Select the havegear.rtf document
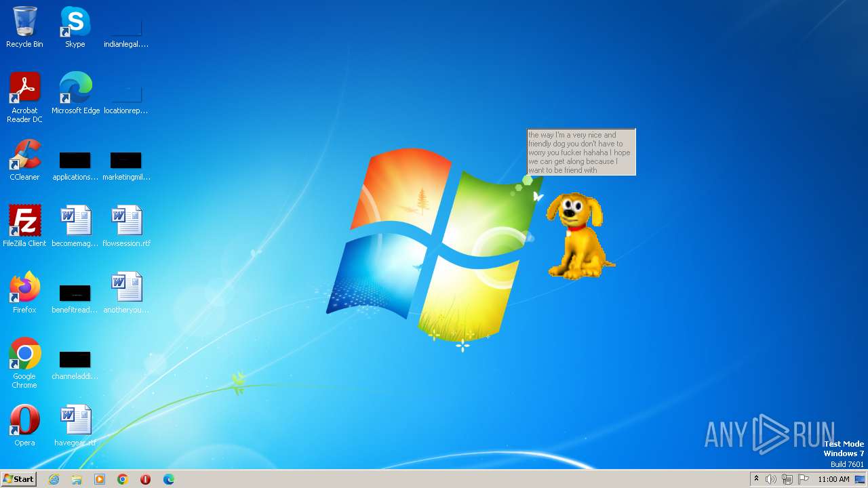The image size is (868, 488). point(75,425)
